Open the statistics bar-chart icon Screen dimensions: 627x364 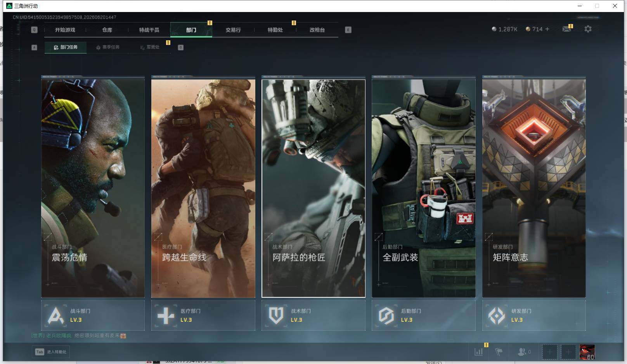pyautogui.click(x=479, y=352)
